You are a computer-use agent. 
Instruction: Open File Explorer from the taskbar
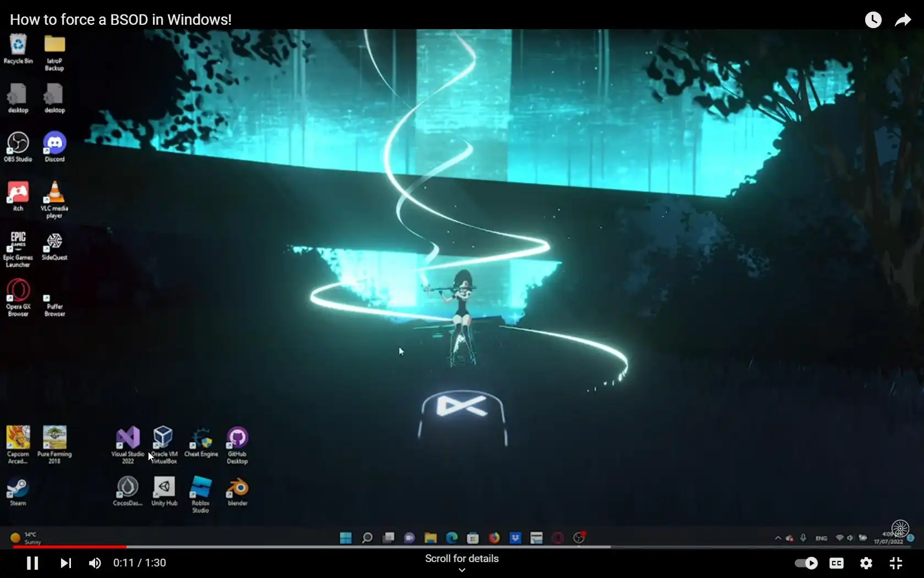pyautogui.click(x=430, y=538)
